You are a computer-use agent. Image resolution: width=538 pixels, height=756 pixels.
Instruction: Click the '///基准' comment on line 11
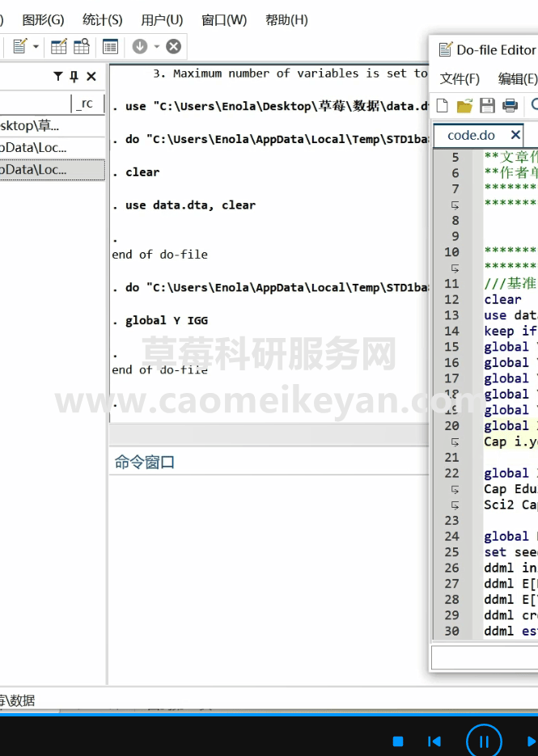point(510,284)
